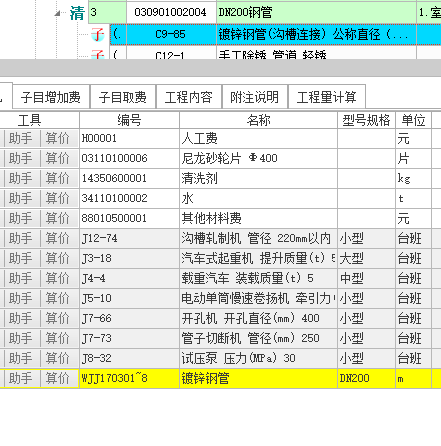Click 助手 button in the J3-18 row
This screenshot has width=441, height=446.
click(x=21, y=259)
